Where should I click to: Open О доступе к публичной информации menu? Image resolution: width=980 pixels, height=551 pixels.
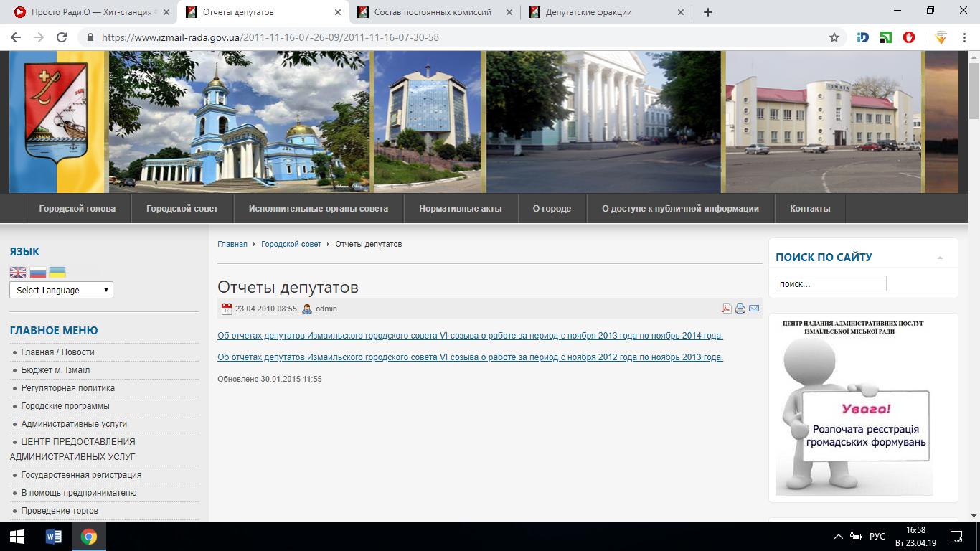[x=680, y=209]
